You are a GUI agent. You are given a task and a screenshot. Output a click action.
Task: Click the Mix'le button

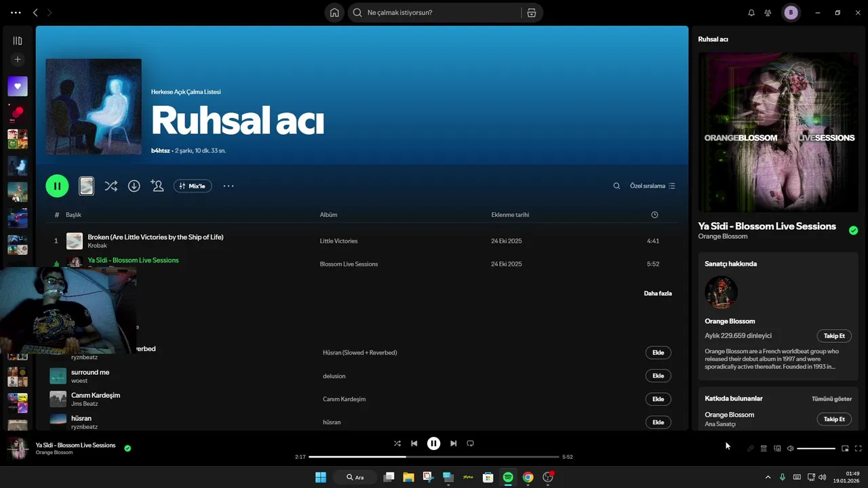pyautogui.click(x=193, y=186)
